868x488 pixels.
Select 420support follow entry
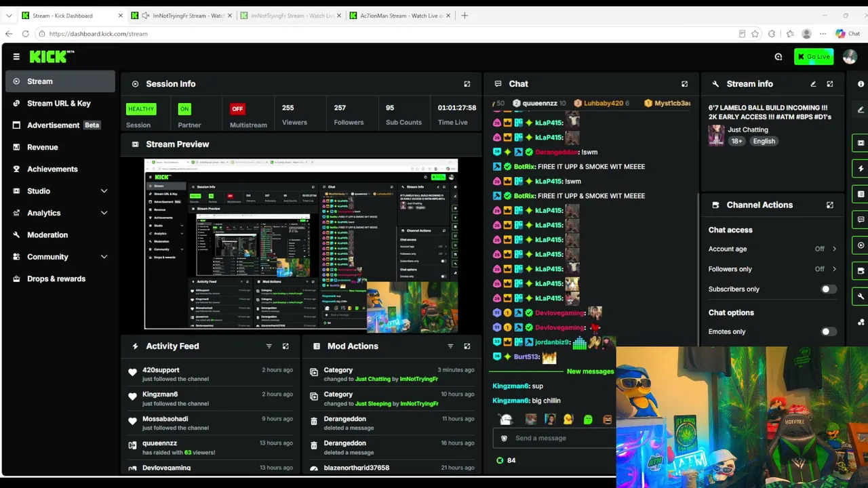click(x=211, y=374)
